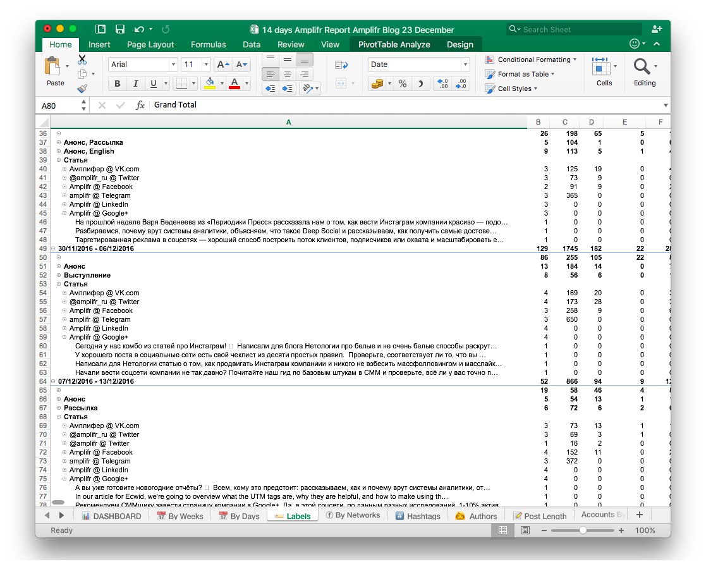This screenshot has width=706, height=588.
Task: Open the Insert ribbon tab
Action: pos(99,44)
